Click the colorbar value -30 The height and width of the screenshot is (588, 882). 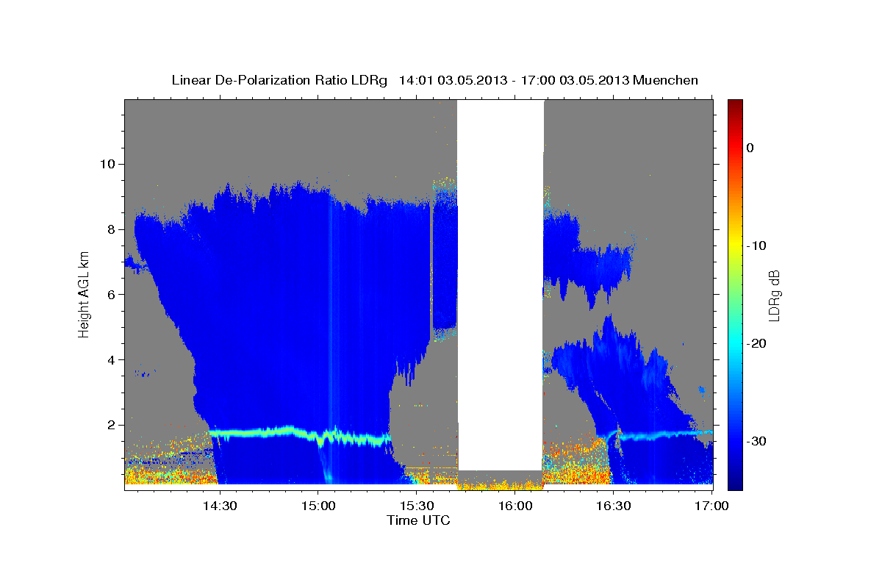point(757,441)
